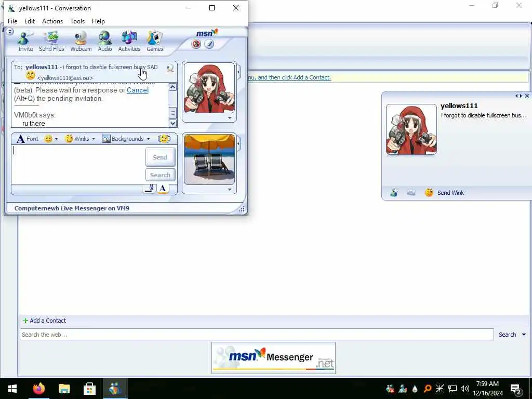Launch the Games icon
This screenshot has height=399, width=532.
coord(155,42)
